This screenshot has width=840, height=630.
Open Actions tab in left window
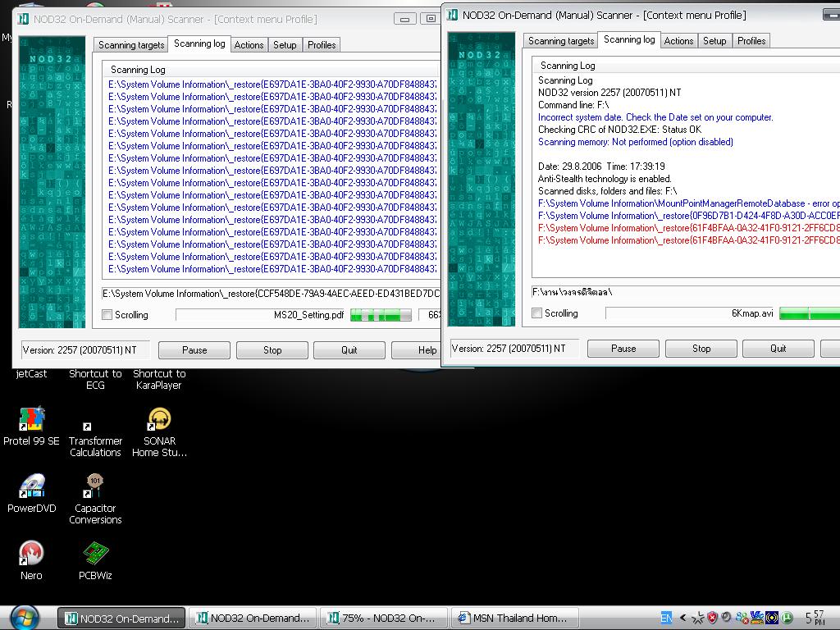pyautogui.click(x=249, y=45)
